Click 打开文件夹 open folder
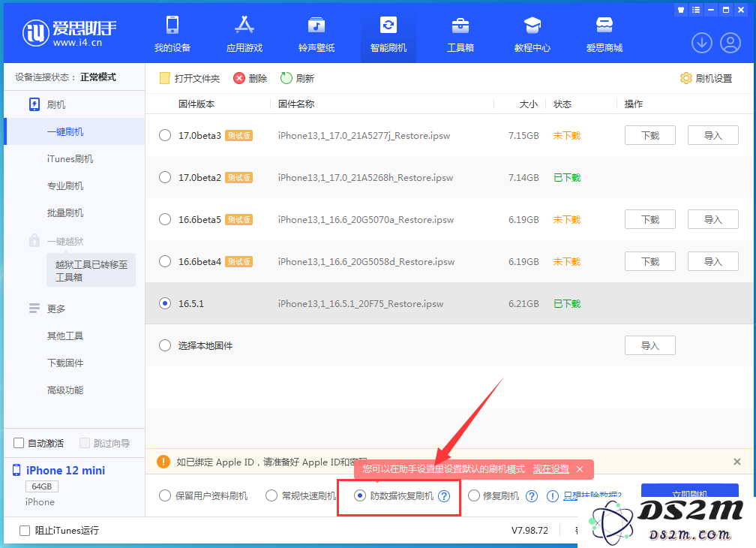The height and width of the screenshot is (548, 756). [x=190, y=78]
